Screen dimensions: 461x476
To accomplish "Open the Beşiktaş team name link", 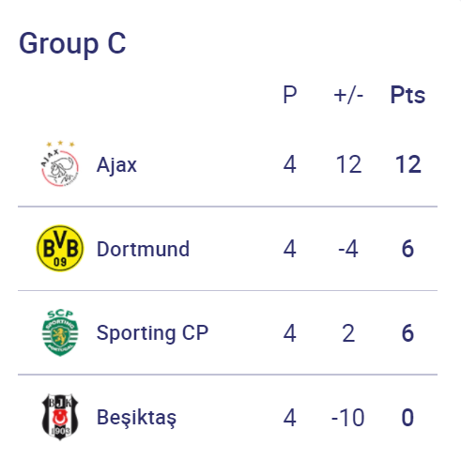I will point(136,418).
